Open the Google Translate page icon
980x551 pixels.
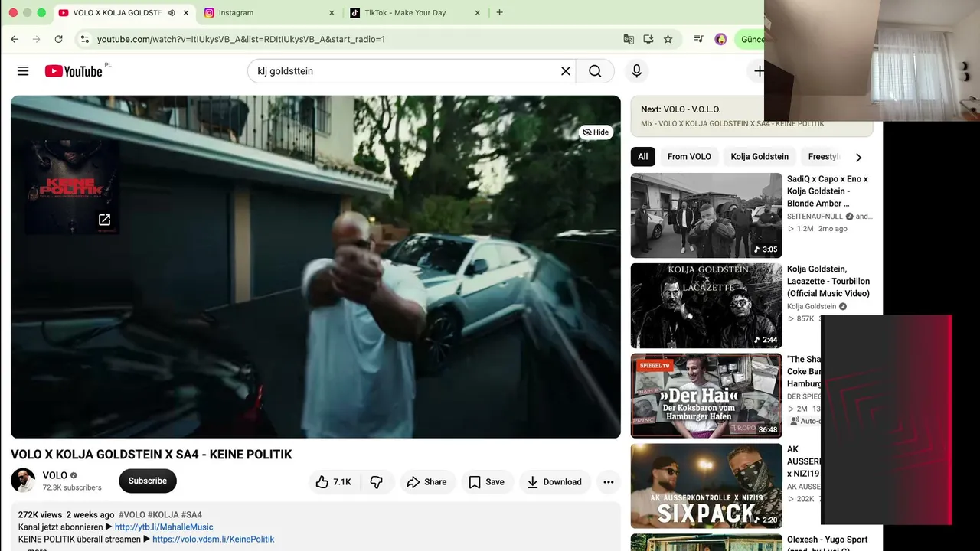click(629, 39)
